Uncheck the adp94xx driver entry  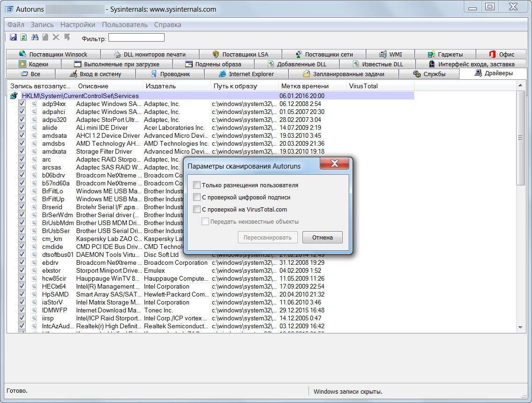click(x=22, y=103)
